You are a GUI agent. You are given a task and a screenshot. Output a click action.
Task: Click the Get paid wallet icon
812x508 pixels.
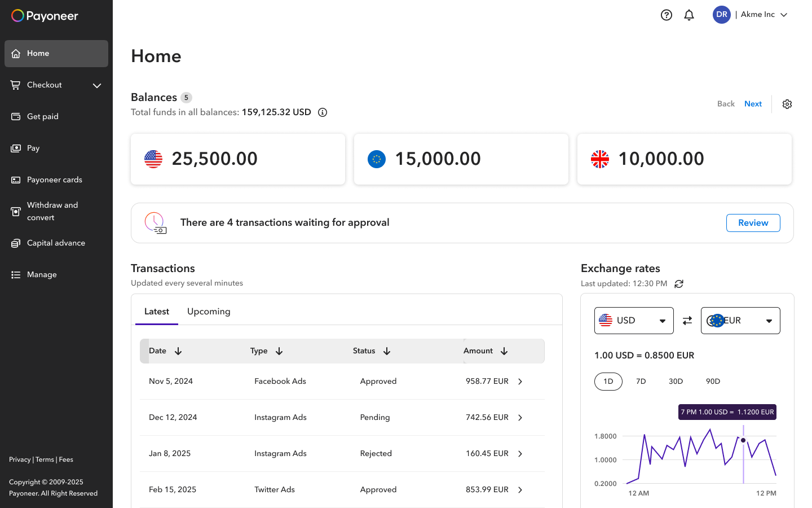16,117
